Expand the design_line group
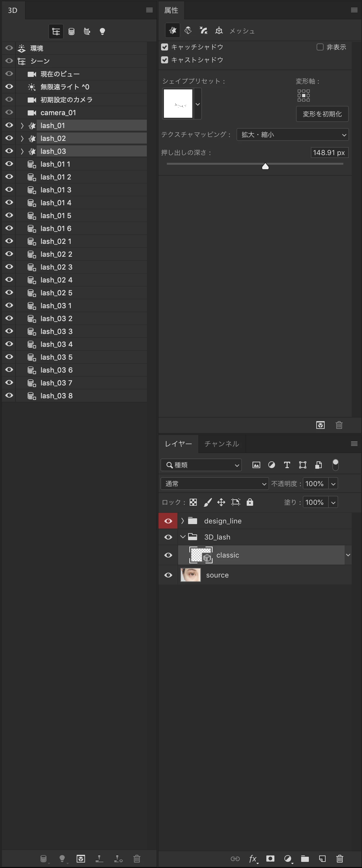This screenshot has width=362, height=868. coord(183,521)
